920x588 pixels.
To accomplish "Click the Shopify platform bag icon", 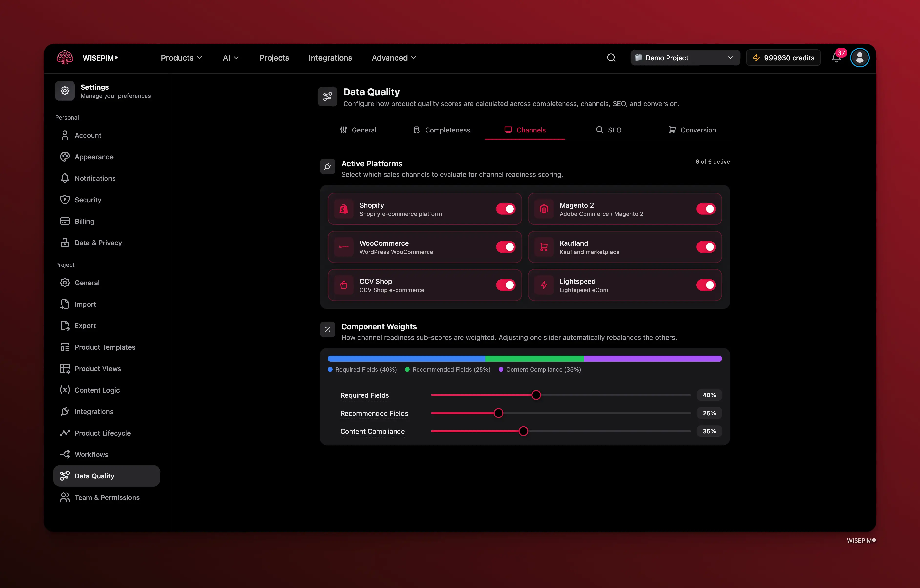I will click(344, 209).
